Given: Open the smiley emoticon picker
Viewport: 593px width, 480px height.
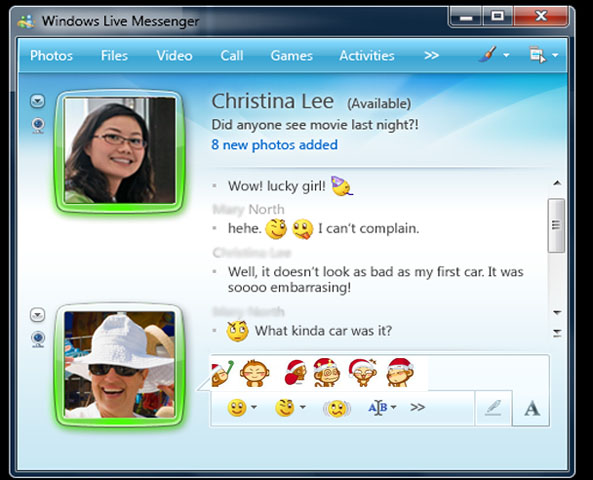Looking at the screenshot, I should [x=237, y=408].
